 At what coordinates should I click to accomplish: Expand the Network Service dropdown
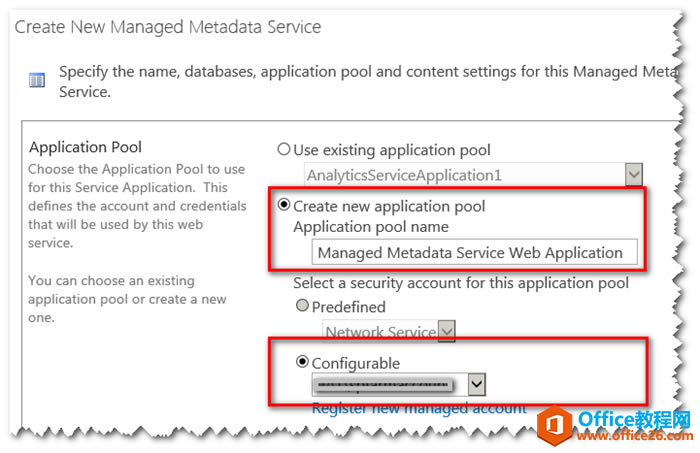click(447, 332)
